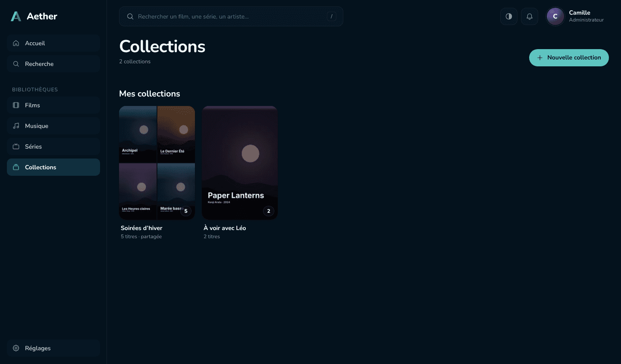Image resolution: width=621 pixels, height=364 pixels.
Task: Click the plus icon in Nouvelle collection
Action: coord(540,58)
